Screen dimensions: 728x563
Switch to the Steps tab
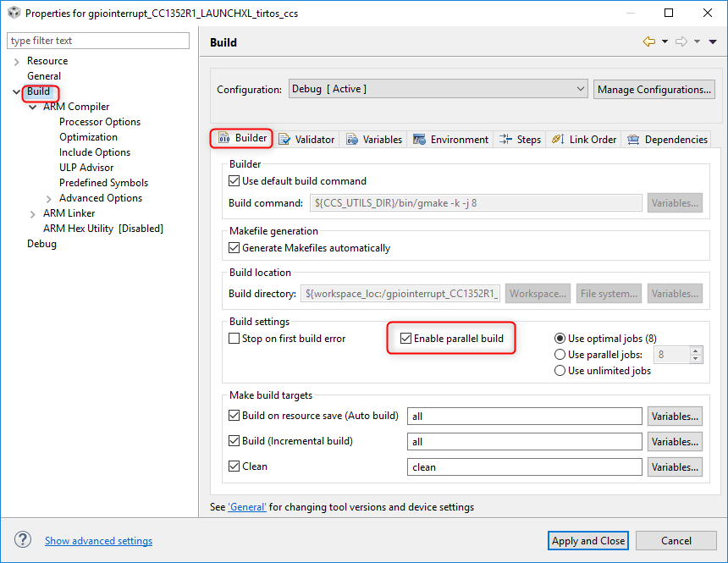(520, 140)
